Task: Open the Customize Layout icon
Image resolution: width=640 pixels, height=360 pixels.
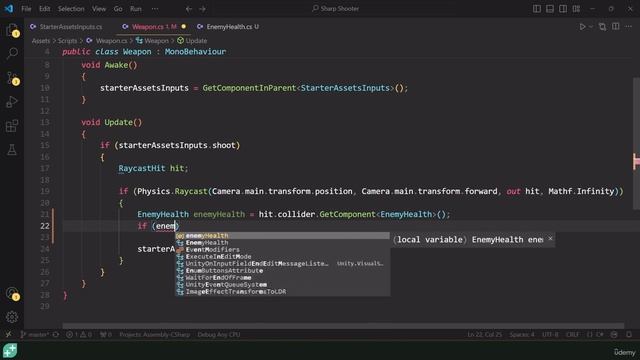Action: pyautogui.click(x=576, y=9)
